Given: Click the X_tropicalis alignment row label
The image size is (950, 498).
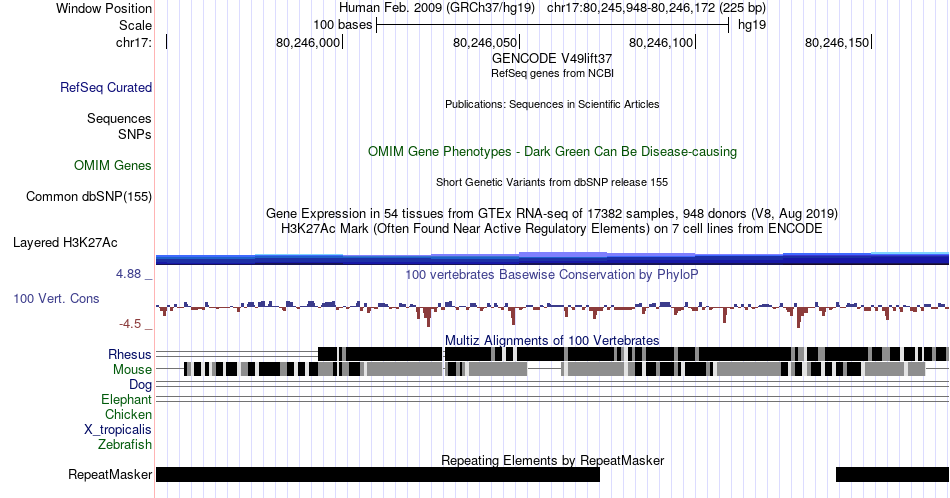Looking at the screenshot, I should point(118,430).
